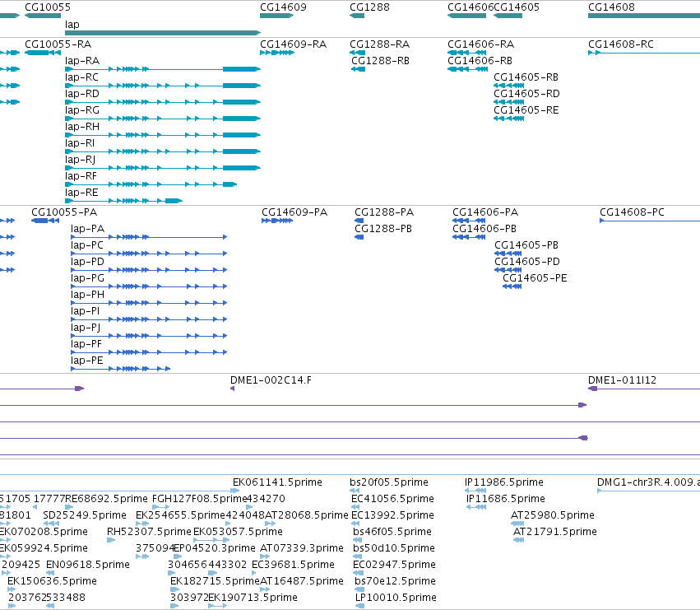Click EST label EK150636.5prime

[52, 581]
